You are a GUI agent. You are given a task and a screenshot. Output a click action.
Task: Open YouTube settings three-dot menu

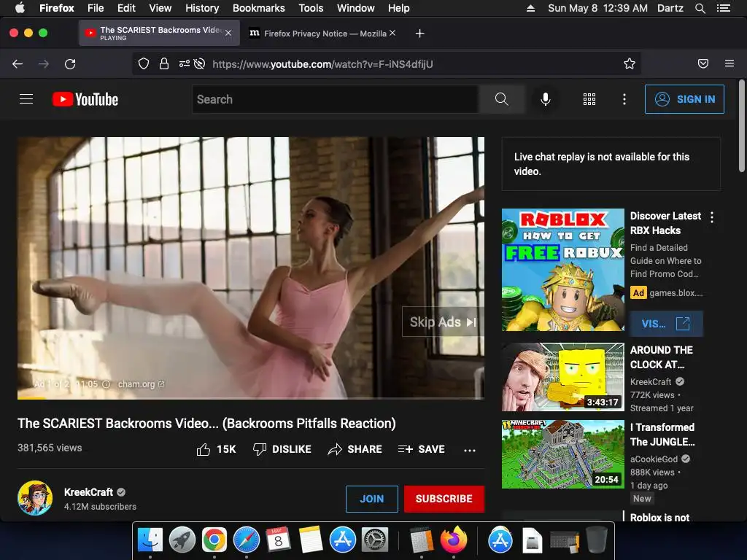[624, 99]
